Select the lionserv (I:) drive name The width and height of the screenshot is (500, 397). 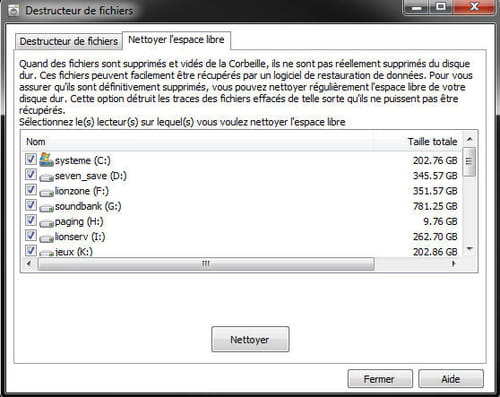pos(80,237)
